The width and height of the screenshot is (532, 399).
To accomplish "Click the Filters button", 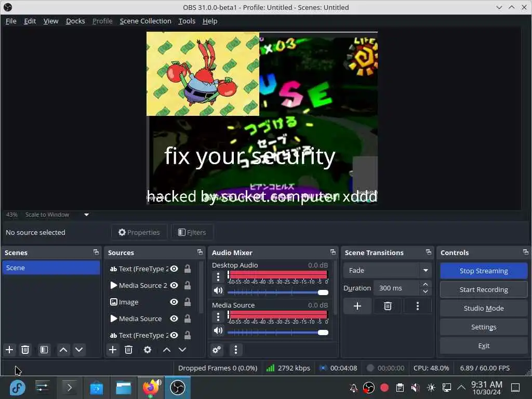I will [x=192, y=232].
